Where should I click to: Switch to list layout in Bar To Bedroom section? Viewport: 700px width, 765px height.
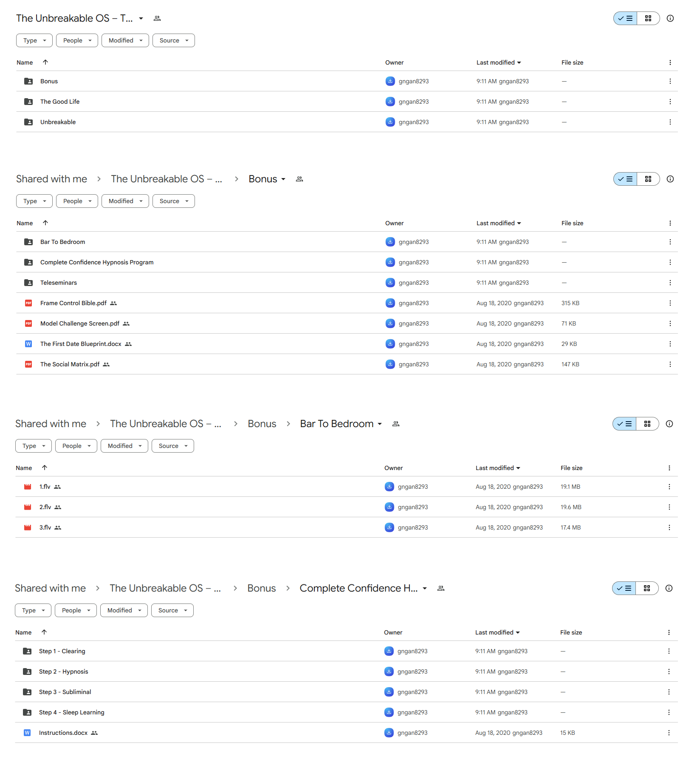624,424
